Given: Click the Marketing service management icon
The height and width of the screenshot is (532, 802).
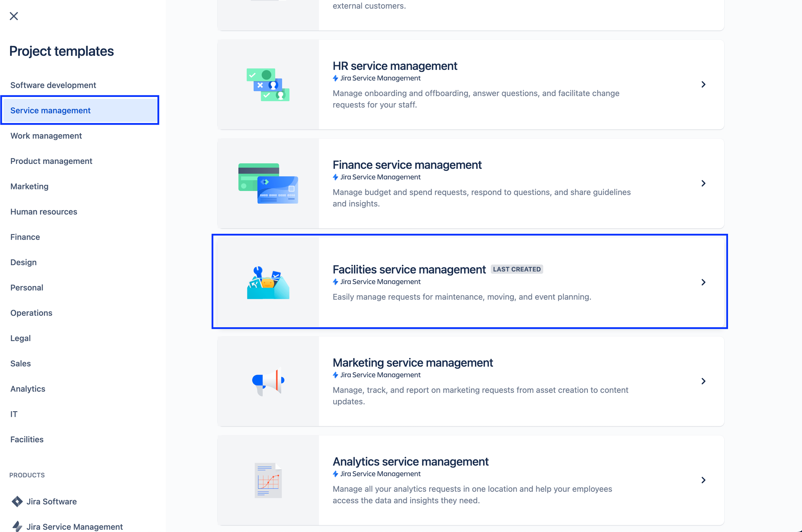Looking at the screenshot, I should (268, 381).
